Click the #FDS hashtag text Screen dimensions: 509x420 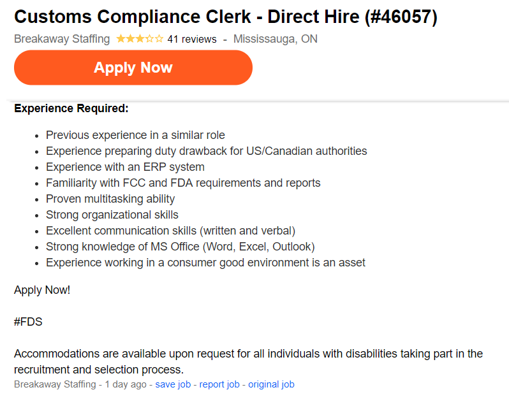[x=28, y=322]
